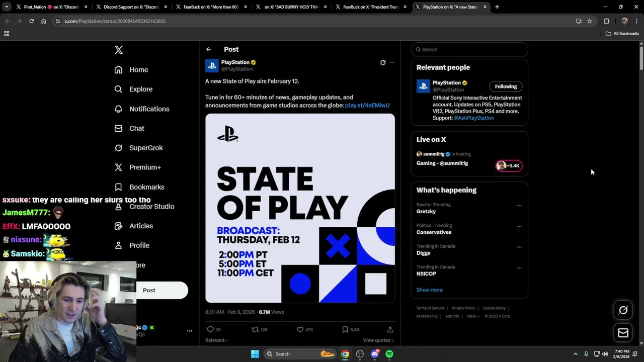The height and width of the screenshot is (362, 644).
Task: Switch to the Pirat_Nation browser tab
Action: (x=52, y=7)
